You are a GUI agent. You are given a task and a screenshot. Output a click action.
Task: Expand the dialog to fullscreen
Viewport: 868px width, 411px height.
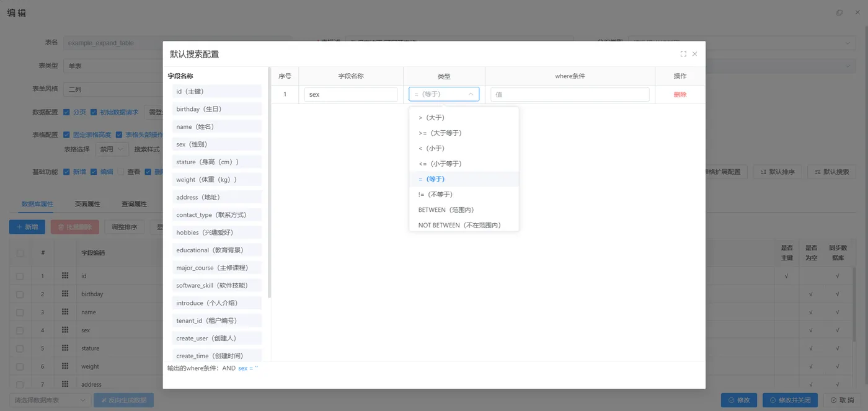pos(683,53)
